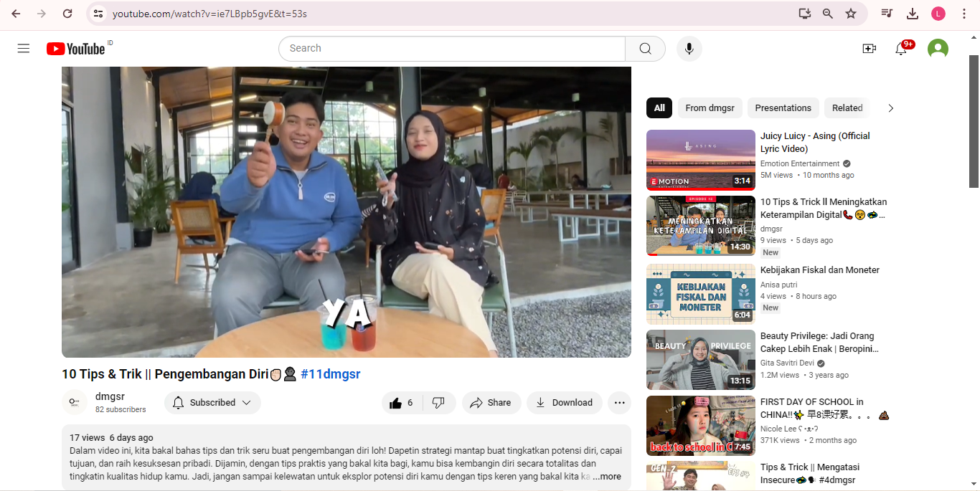Viewport: 980px width, 491px height.
Task: Start voice search with the microphone icon
Action: click(x=689, y=49)
